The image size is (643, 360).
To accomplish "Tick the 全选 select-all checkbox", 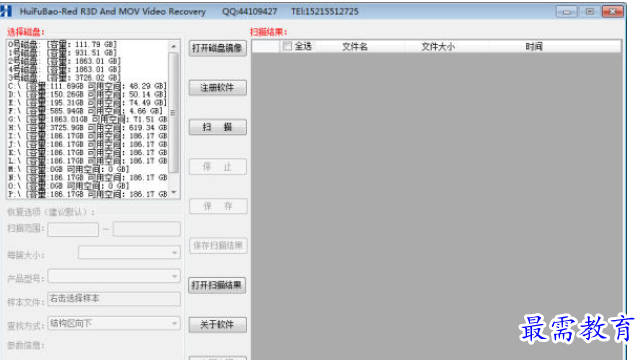I will click(x=287, y=46).
